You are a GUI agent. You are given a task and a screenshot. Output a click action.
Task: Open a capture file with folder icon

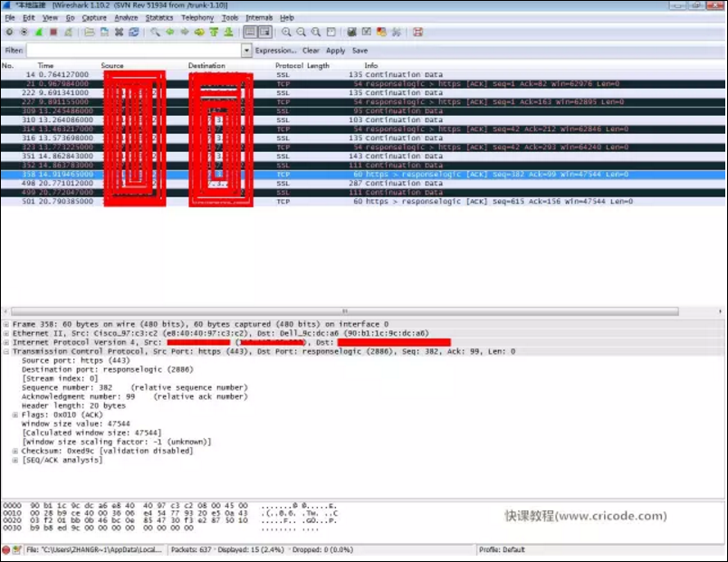click(90, 32)
